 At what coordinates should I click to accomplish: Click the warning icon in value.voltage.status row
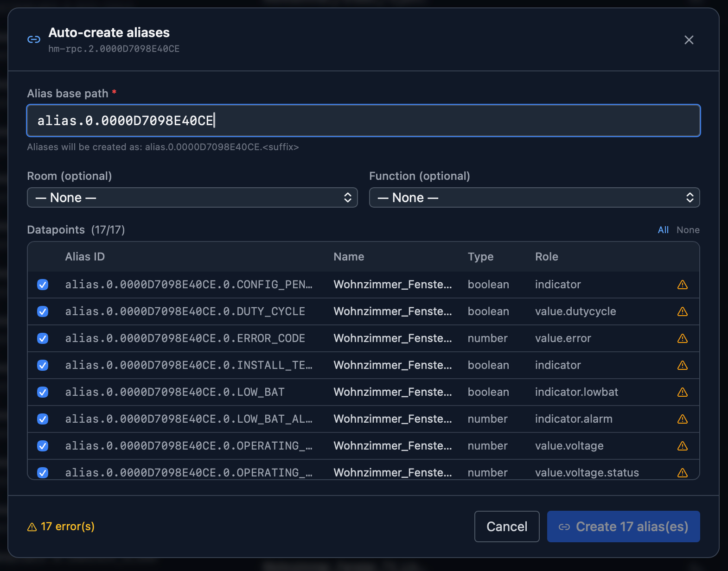point(683,473)
